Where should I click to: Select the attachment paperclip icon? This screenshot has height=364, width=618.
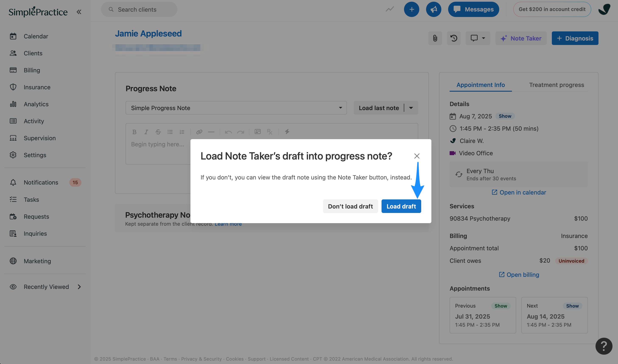click(x=435, y=38)
